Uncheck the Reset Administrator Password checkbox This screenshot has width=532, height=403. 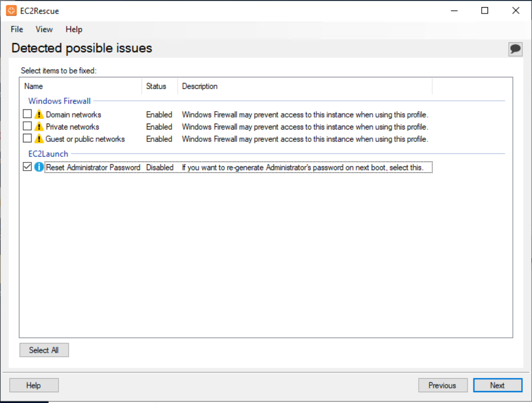[27, 166]
